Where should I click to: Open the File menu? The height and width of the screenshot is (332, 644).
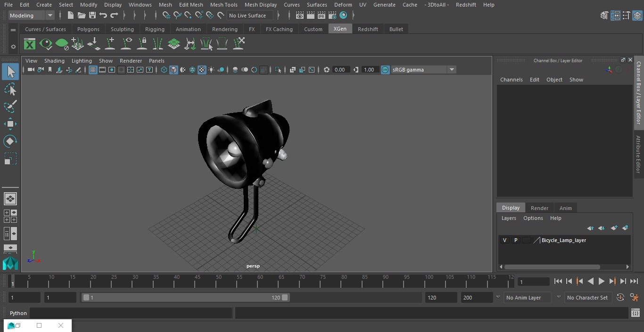(x=8, y=5)
